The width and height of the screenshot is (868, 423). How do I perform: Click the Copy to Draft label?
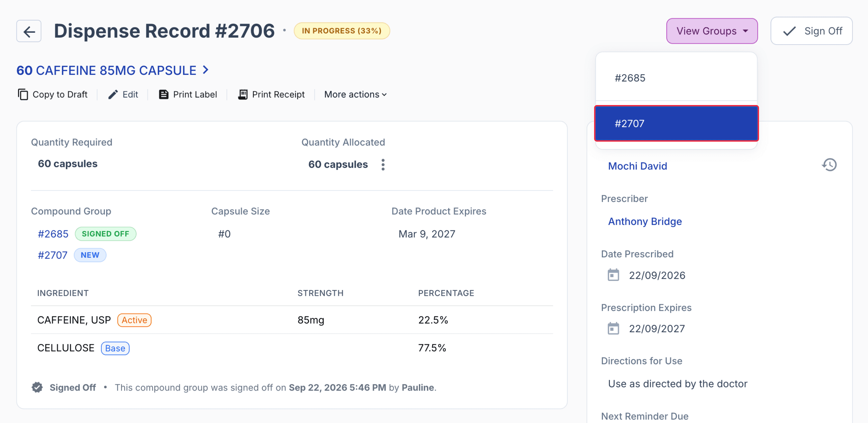click(x=60, y=94)
